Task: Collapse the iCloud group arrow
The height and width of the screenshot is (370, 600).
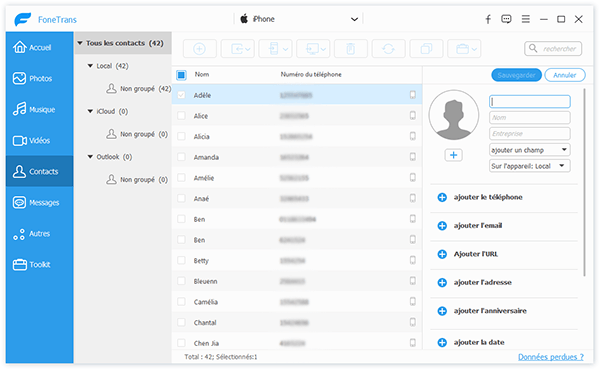Action: point(90,111)
